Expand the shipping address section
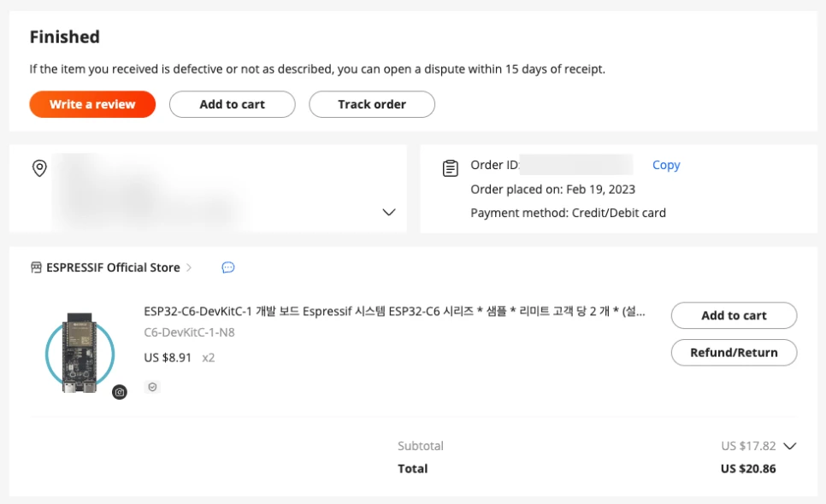 [389, 211]
